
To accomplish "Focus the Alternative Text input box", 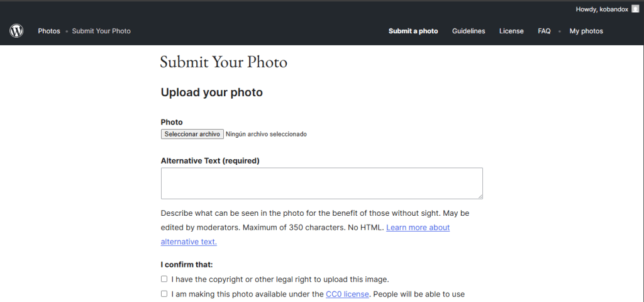I will (321, 183).
